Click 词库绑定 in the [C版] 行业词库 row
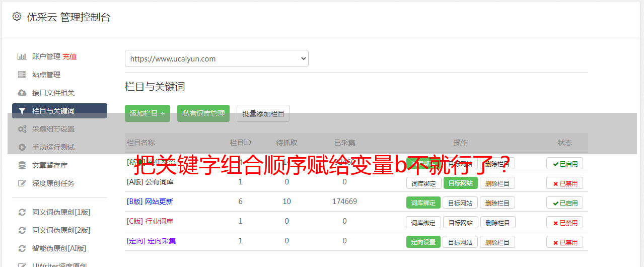Screen dimensions: 644x267 click(x=423, y=222)
